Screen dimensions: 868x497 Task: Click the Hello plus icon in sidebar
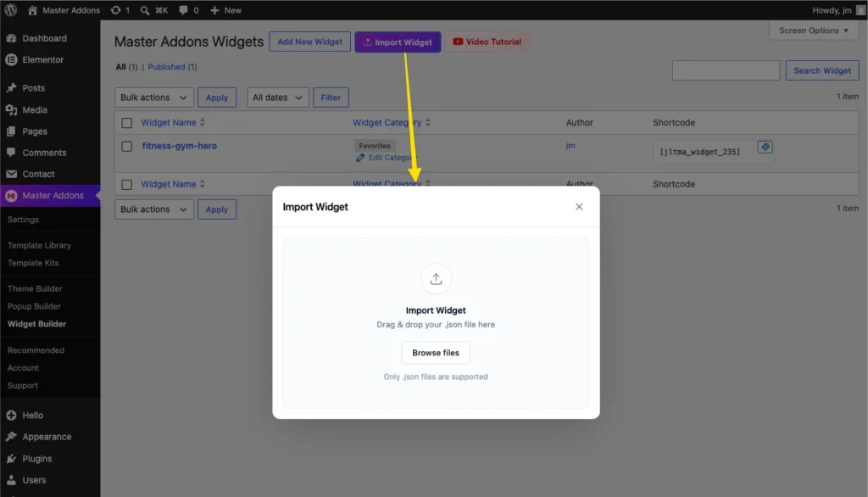coord(11,415)
